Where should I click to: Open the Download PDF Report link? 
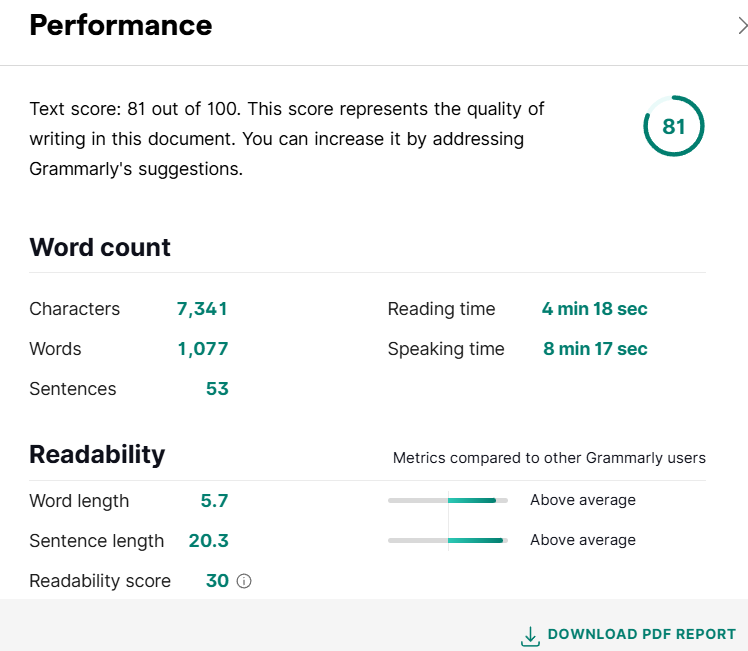point(641,634)
